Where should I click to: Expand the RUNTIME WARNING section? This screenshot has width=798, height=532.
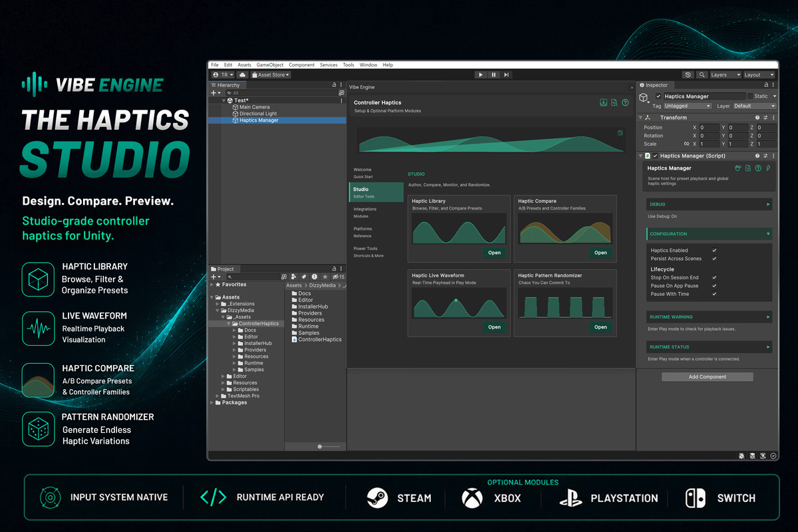(709, 317)
